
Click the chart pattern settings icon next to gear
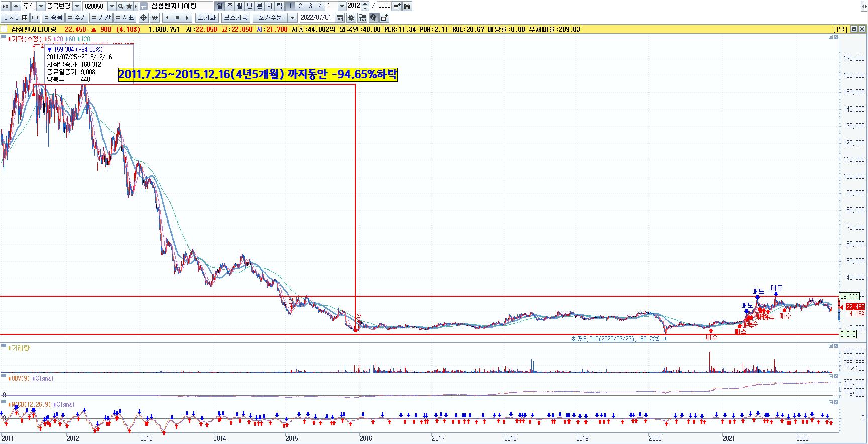tap(362, 18)
